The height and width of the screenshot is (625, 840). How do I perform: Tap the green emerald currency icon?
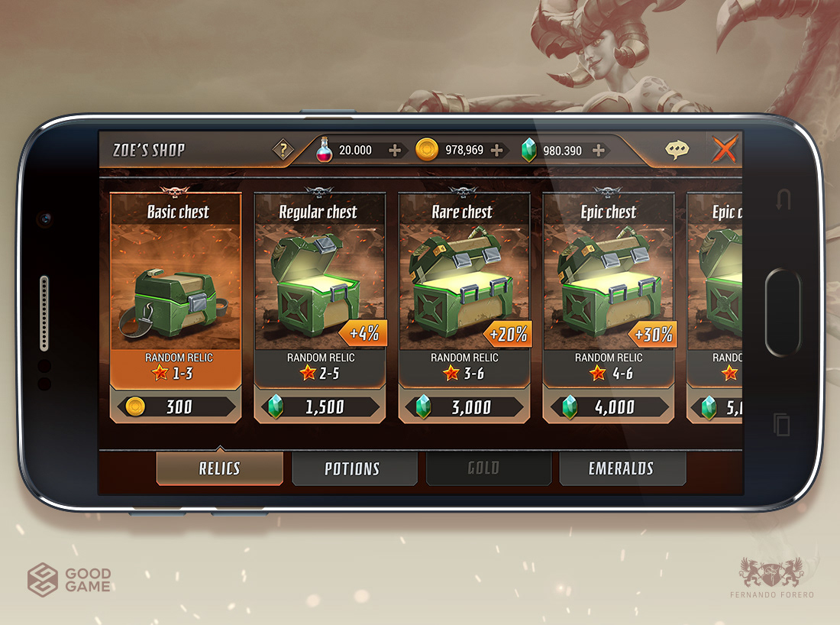[528, 150]
